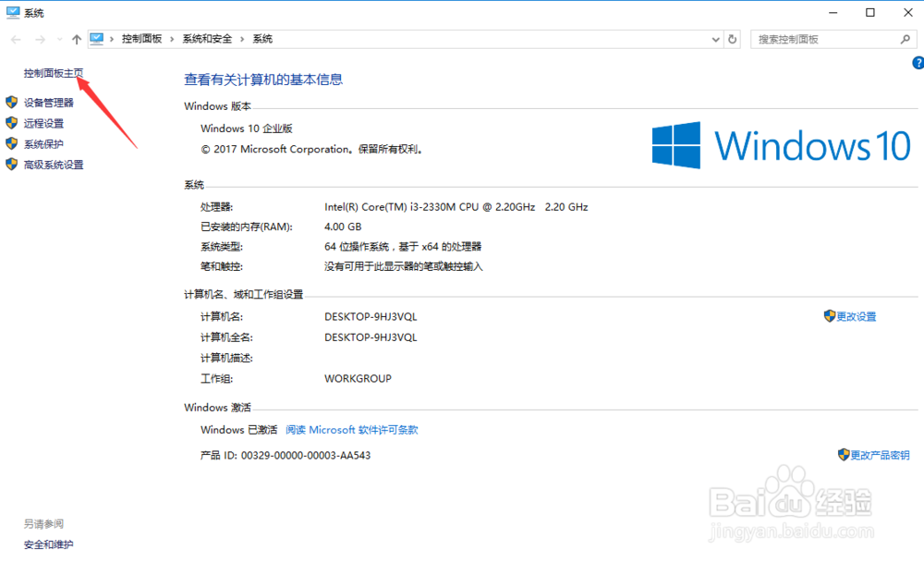Open 控制面板主页 link
924x563 pixels.
(x=53, y=71)
